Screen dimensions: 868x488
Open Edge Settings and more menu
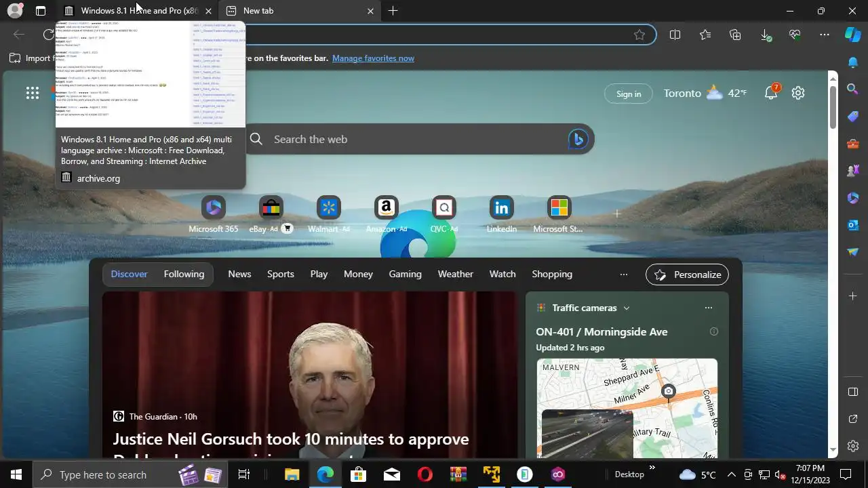click(825, 35)
